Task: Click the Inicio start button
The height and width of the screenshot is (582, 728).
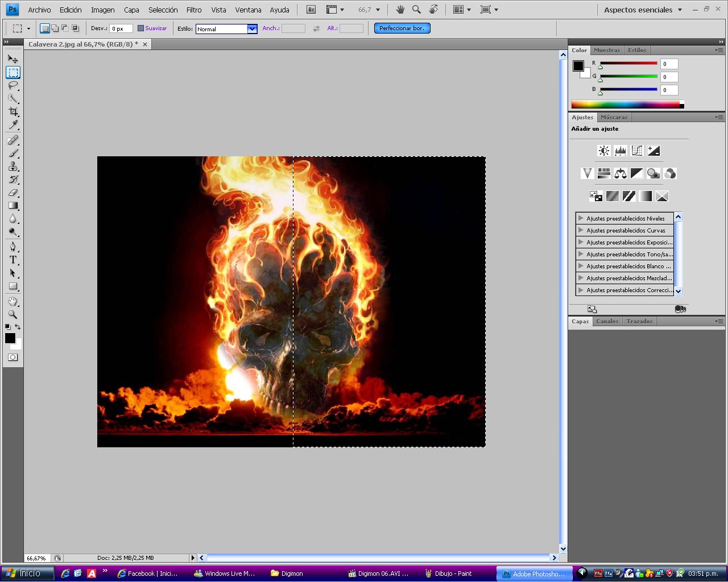Action: pos(27,573)
